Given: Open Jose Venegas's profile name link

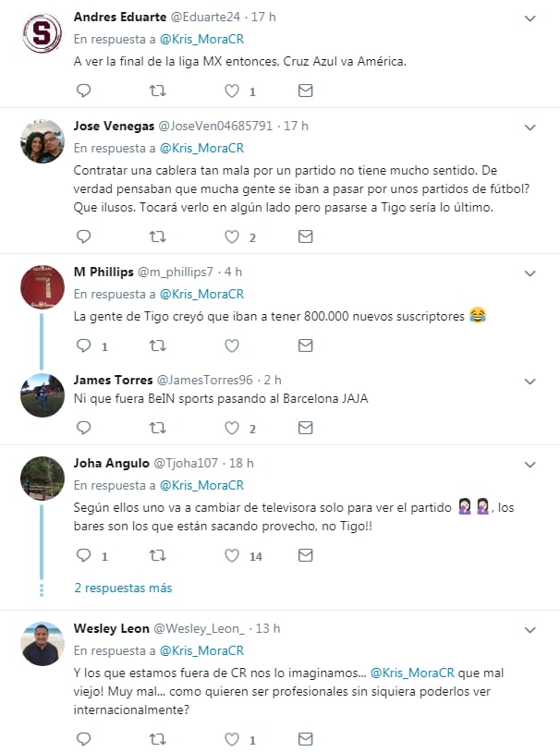Looking at the screenshot, I should click(x=115, y=126).
